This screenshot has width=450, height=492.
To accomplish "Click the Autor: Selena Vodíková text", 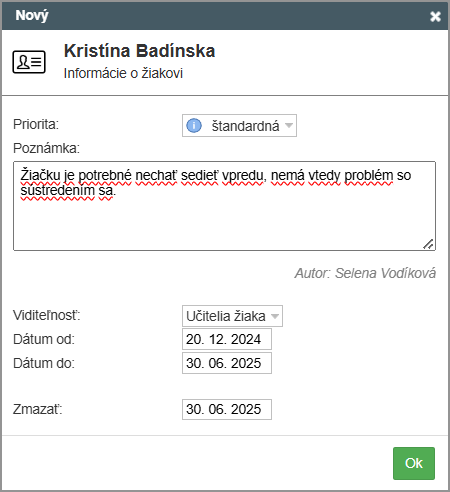I will tap(365, 273).
